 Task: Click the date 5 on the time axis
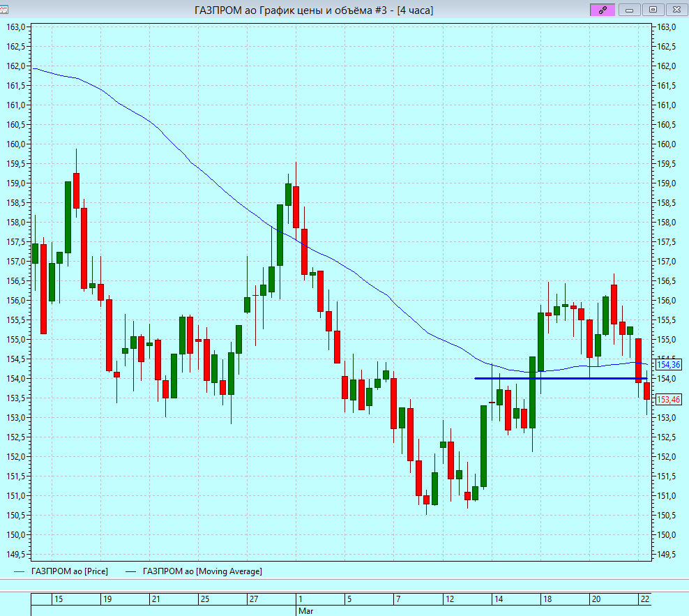coord(349,599)
